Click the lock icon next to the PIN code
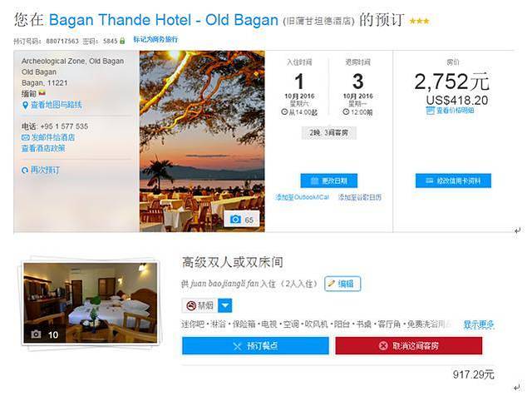532x396 pixels. (122, 41)
